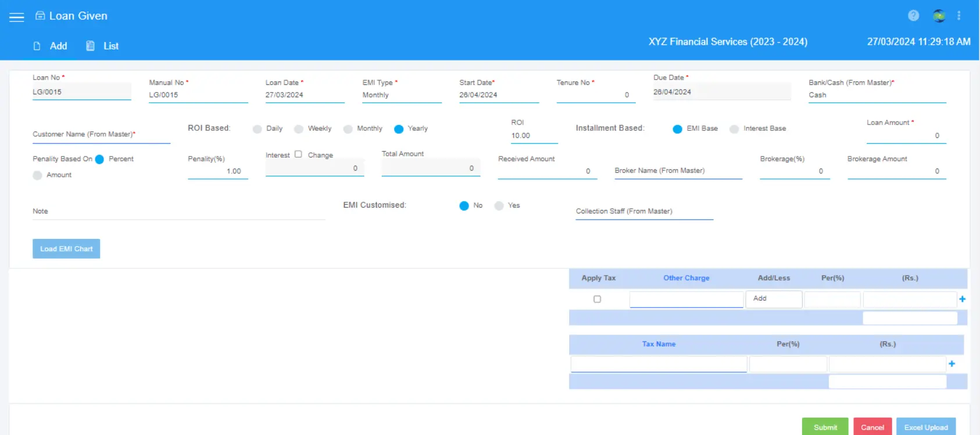Click Other Charge Per(%) input box

click(832, 299)
